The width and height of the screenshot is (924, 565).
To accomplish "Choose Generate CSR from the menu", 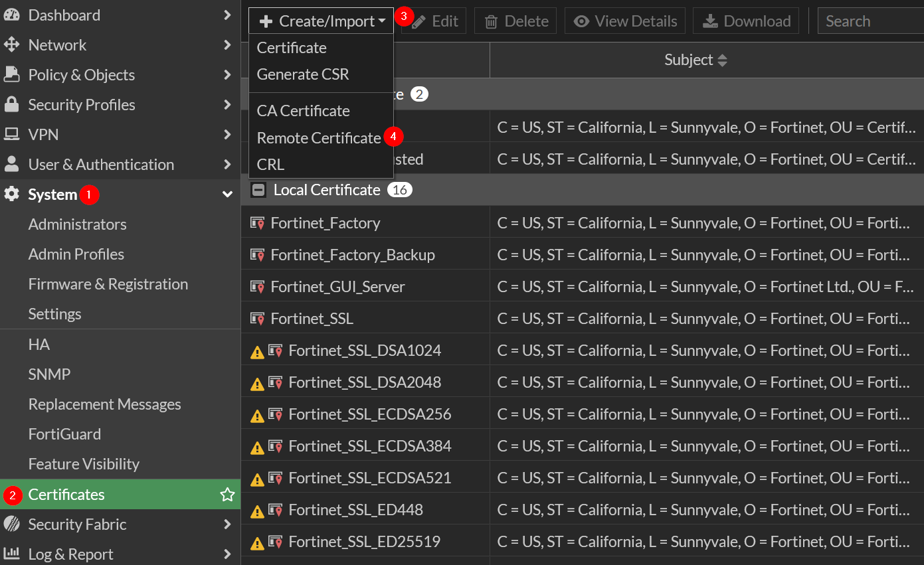I will coord(303,74).
